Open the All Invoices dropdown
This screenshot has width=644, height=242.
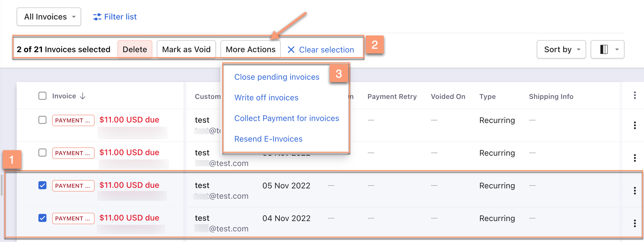pyautogui.click(x=49, y=17)
